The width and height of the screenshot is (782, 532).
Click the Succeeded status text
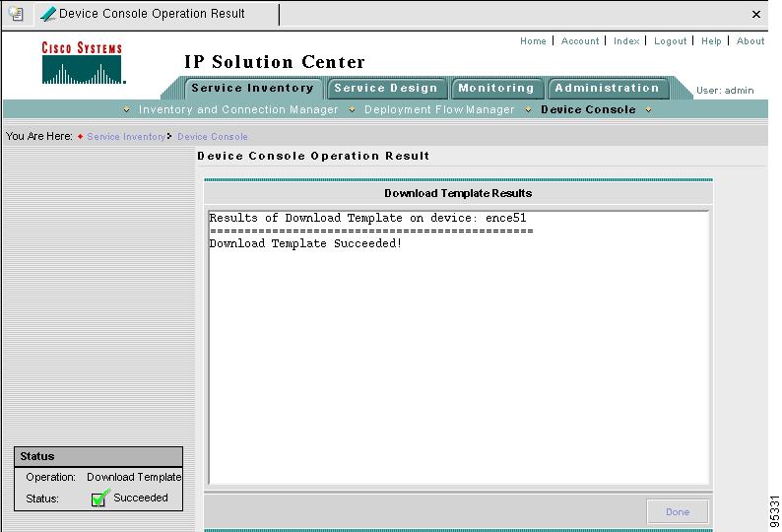pyautogui.click(x=141, y=498)
